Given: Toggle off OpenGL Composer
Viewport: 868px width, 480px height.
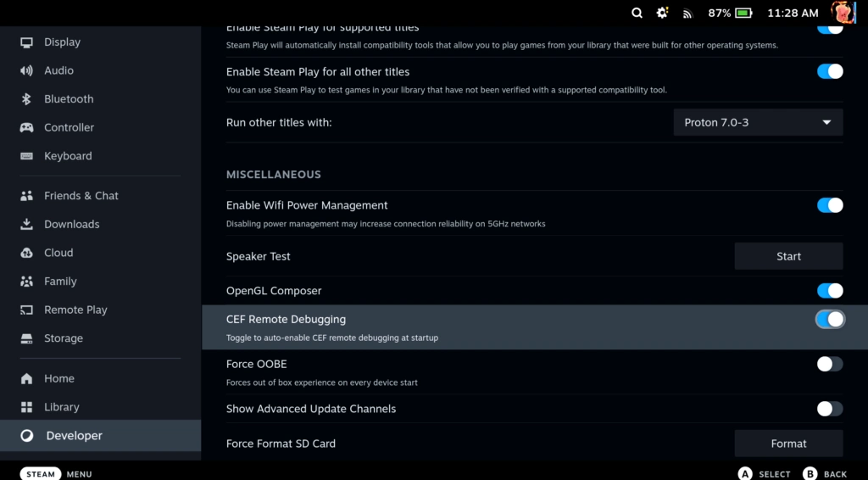Looking at the screenshot, I should [x=830, y=291].
